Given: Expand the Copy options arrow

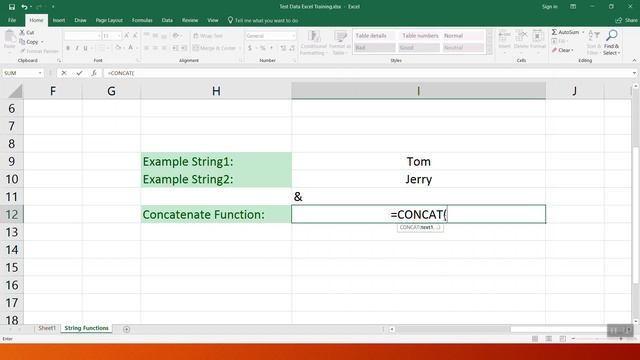Looking at the screenshot, I should (42, 42).
